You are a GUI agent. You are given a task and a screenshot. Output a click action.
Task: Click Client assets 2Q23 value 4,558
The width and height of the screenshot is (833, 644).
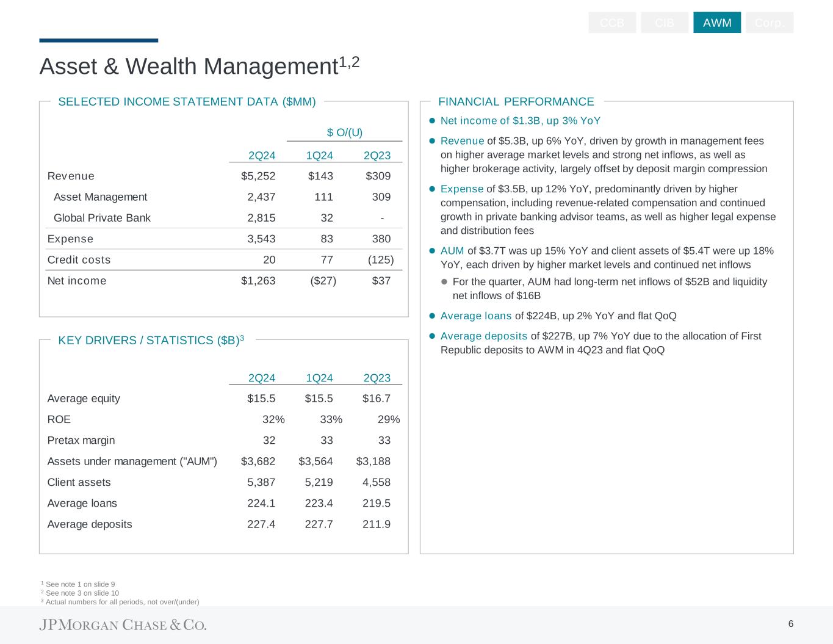[377, 482]
